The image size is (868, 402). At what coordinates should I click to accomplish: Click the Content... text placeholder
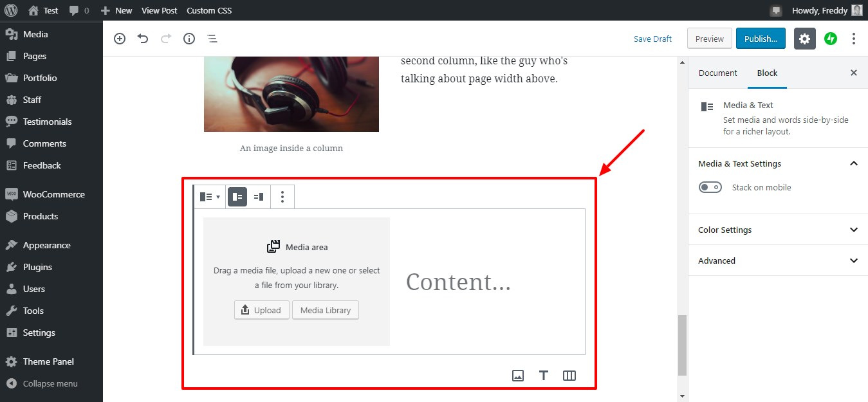(x=458, y=282)
